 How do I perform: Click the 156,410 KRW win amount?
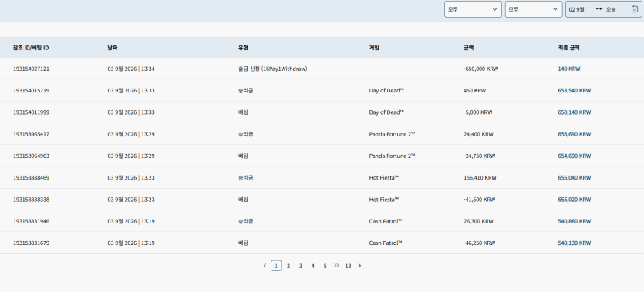[x=480, y=177]
